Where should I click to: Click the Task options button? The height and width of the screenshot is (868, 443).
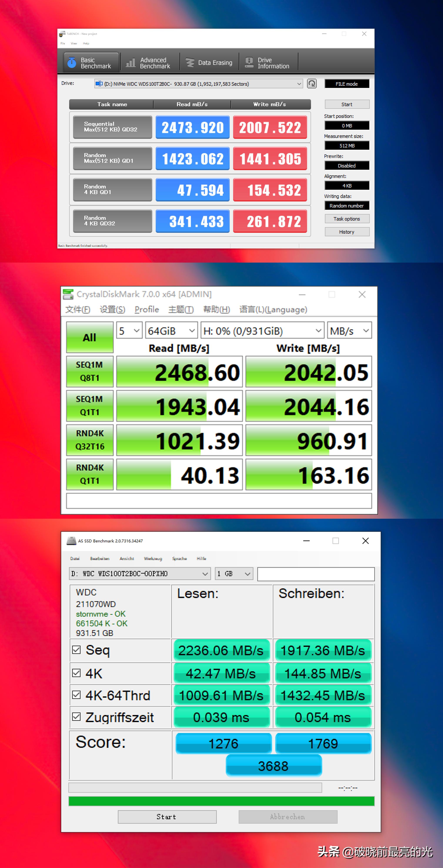(x=347, y=219)
